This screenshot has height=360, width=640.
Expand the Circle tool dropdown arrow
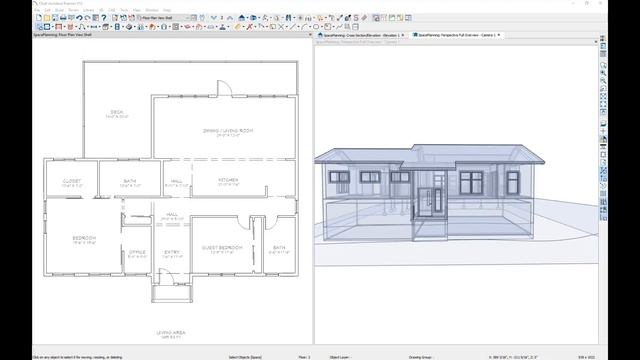click(x=322, y=27)
